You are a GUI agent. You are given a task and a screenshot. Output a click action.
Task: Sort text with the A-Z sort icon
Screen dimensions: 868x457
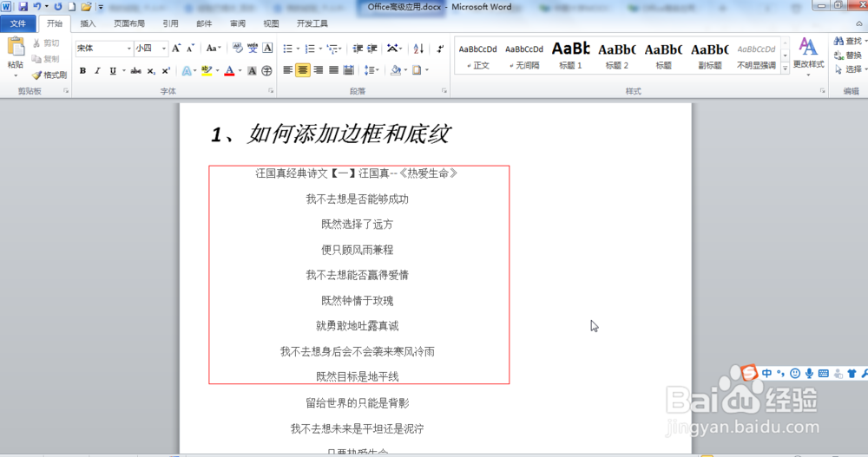pos(418,49)
